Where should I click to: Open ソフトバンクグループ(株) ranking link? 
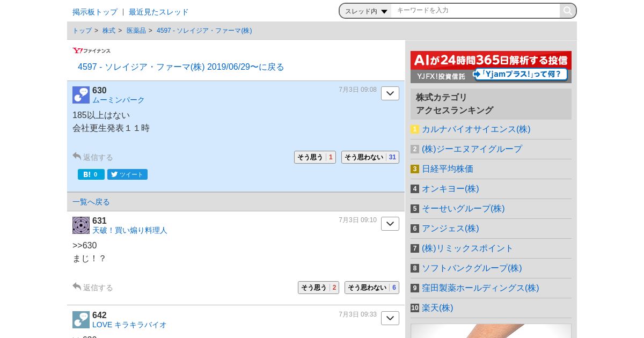472,268
